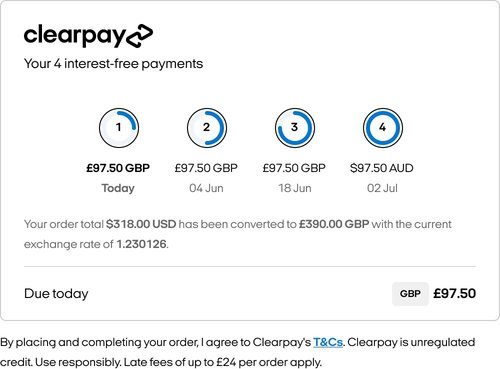Select payment circle number 4
The image size is (500, 369).
click(x=383, y=128)
